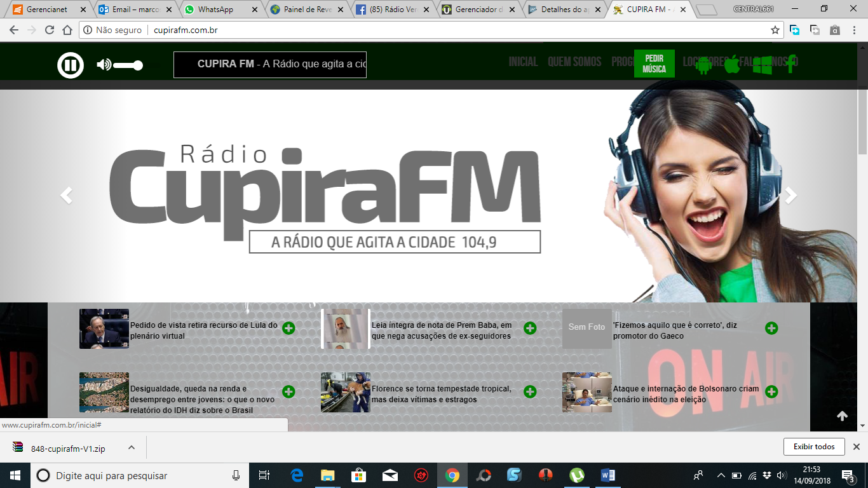868x488 pixels.
Task: Open the Windows Start menu
Action: [x=15, y=475]
